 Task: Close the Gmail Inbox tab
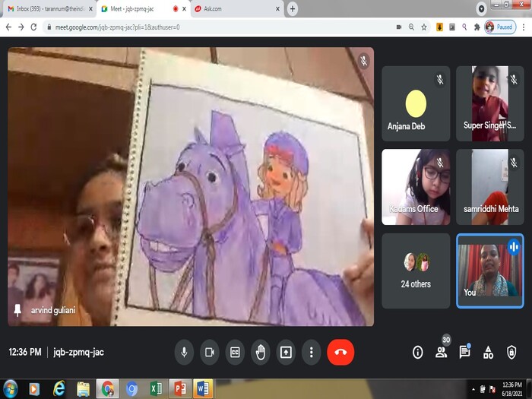coord(90,9)
